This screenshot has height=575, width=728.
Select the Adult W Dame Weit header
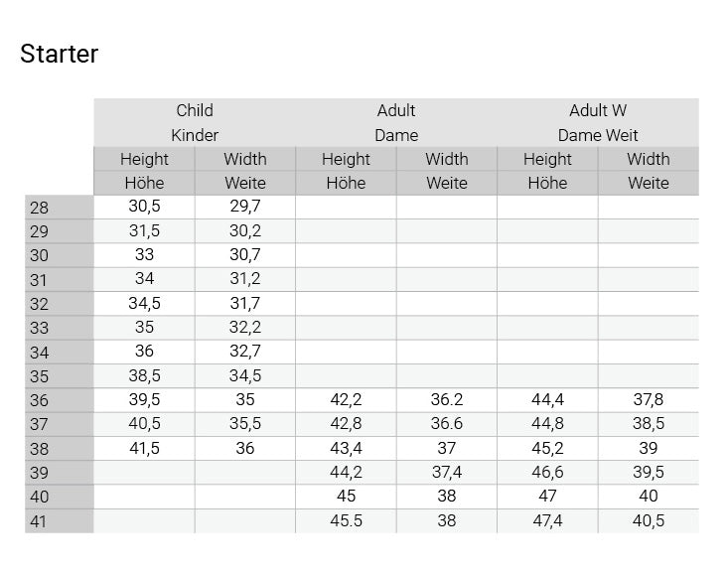pyautogui.click(x=598, y=122)
